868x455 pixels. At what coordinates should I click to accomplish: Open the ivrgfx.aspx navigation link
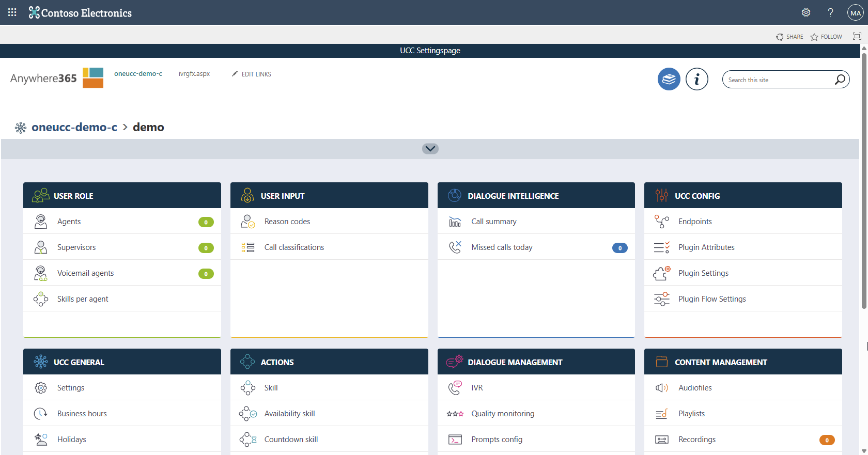(194, 74)
